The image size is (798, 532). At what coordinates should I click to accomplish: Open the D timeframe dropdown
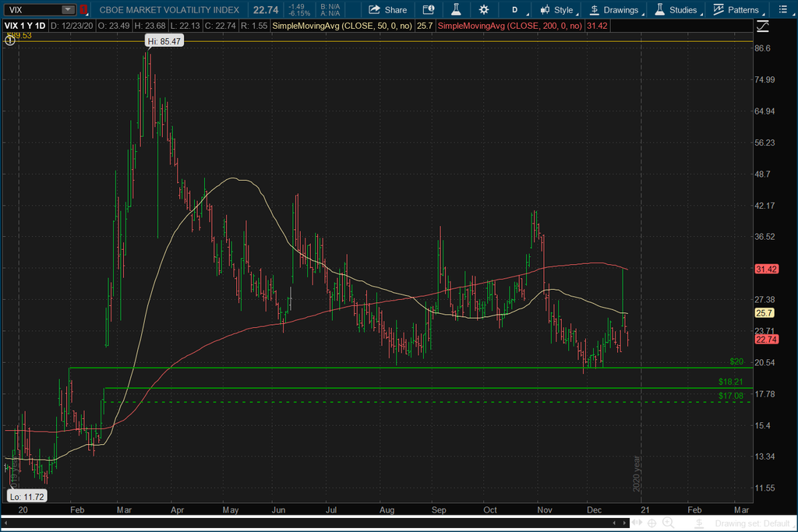point(517,9)
